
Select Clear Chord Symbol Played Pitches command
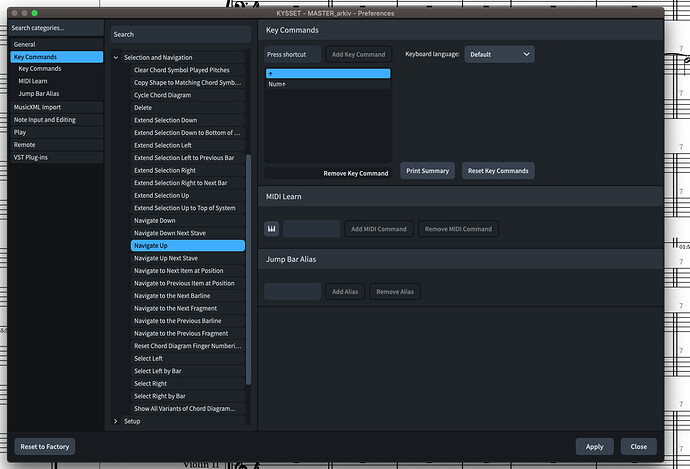(188, 70)
